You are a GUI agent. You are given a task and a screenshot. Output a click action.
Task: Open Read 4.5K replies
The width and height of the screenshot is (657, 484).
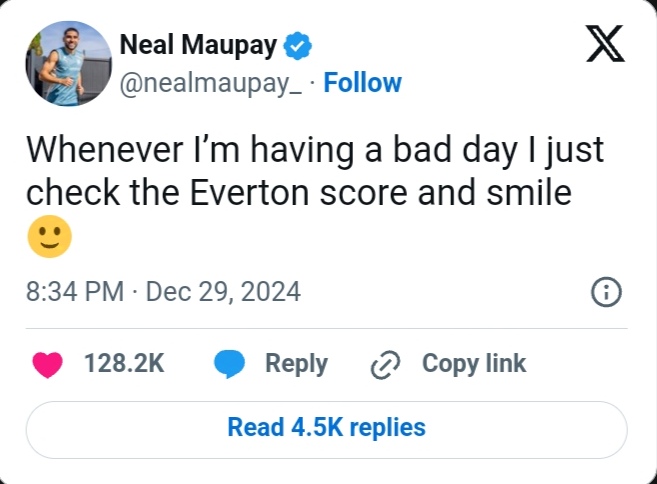coord(326,428)
